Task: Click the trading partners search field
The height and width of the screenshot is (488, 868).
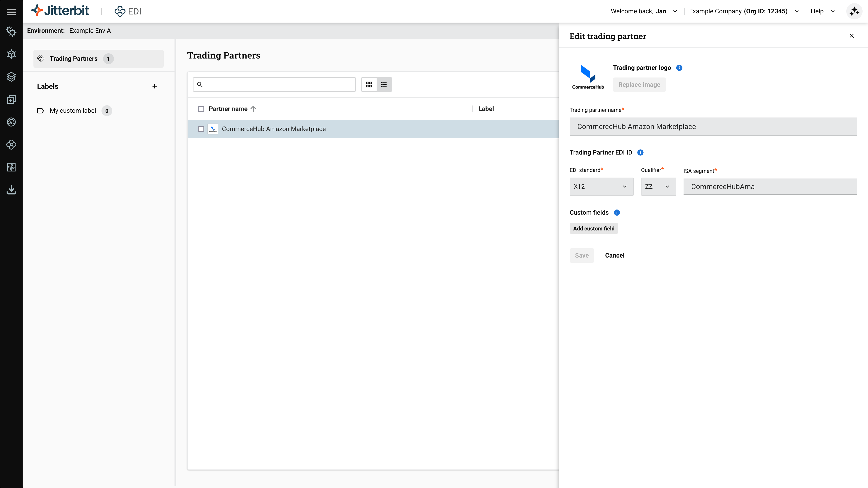Action: pos(278,84)
